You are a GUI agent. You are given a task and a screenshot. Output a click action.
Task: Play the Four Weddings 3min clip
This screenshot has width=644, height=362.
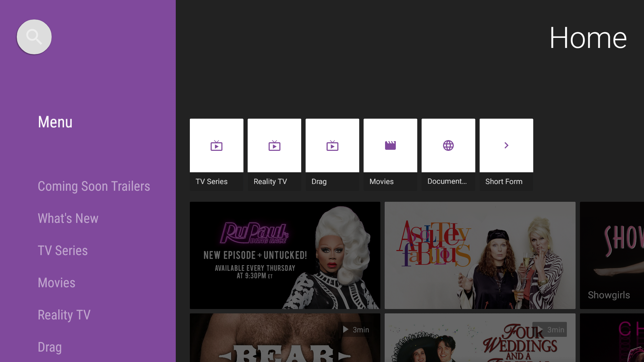(540, 329)
